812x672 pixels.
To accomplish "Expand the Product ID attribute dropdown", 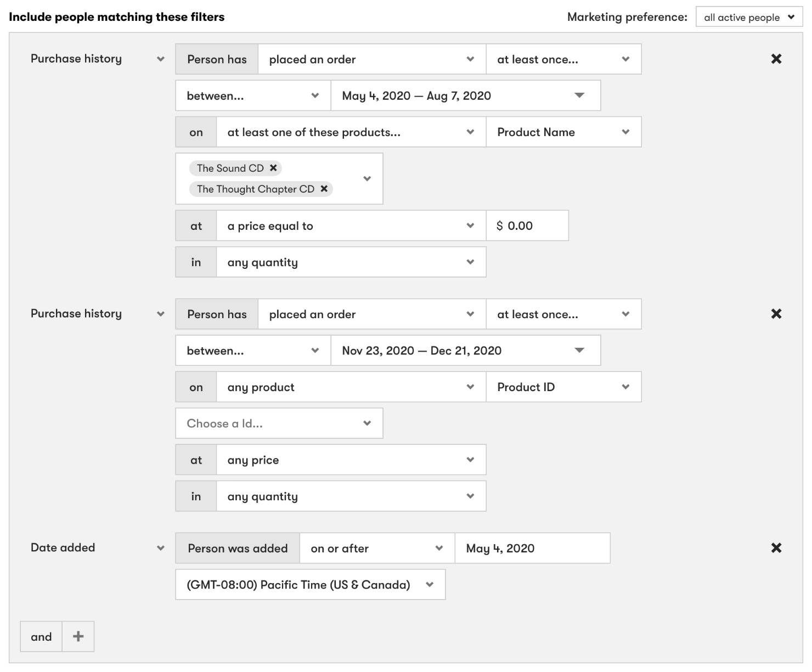I will [x=563, y=387].
